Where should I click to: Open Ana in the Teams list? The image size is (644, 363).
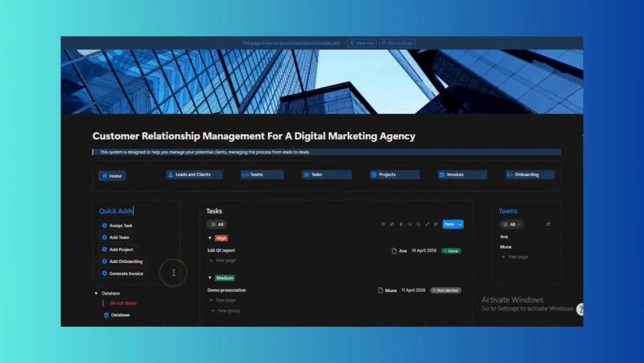click(504, 237)
